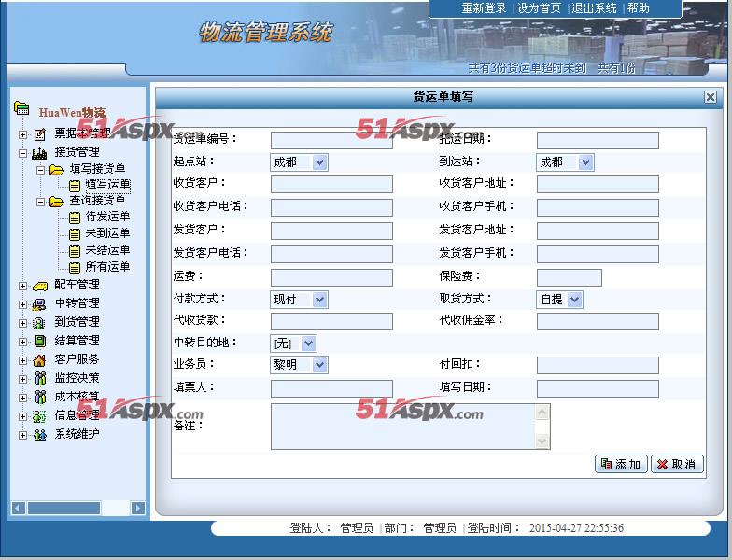The width and height of the screenshot is (732, 560).
Task: Click 备注 scrollbar down arrow
Action: pos(542,441)
